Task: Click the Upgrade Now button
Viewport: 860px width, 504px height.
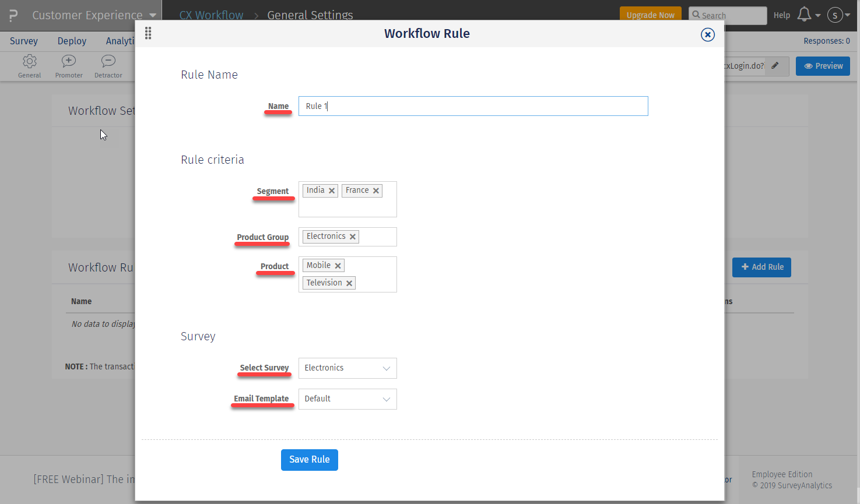Action: pos(650,15)
